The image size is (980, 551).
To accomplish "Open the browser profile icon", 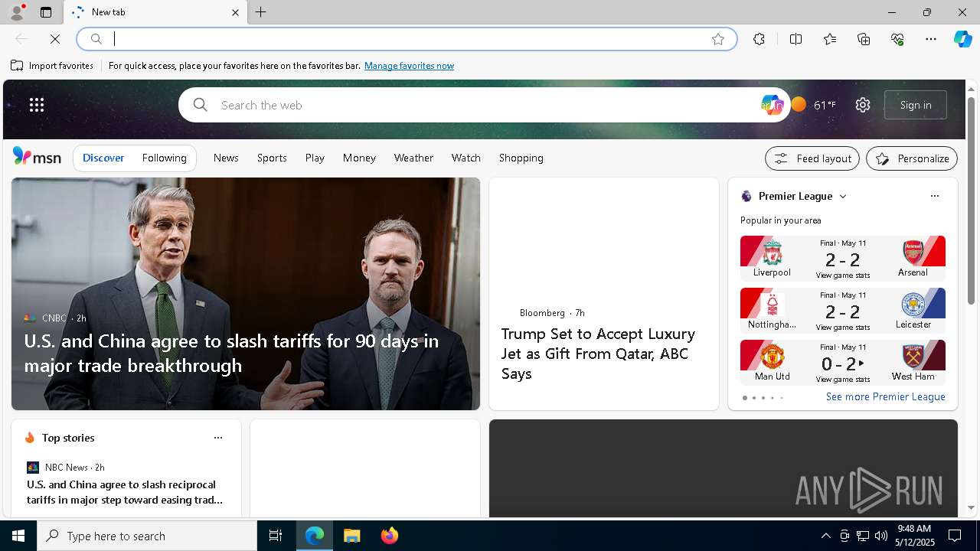I will [x=17, y=12].
